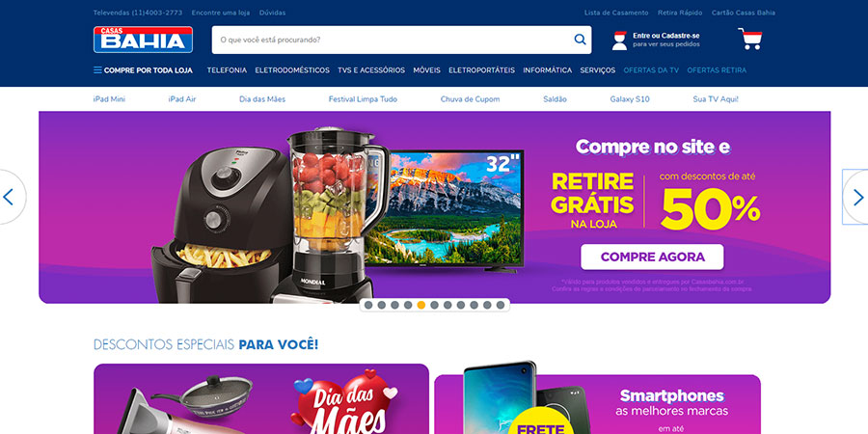
Task: Open the shopping cart icon
Action: [x=750, y=39]
